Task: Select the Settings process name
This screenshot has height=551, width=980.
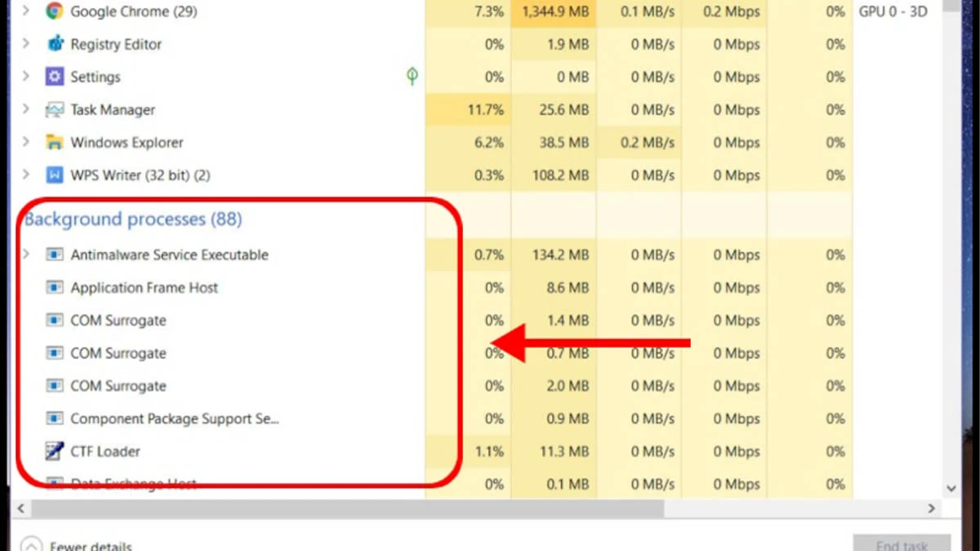Action: coord(96,77)
